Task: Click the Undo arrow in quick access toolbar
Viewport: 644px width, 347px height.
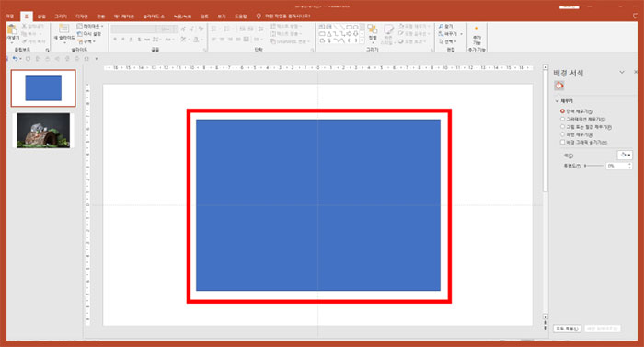Action: tap(16, 59)
